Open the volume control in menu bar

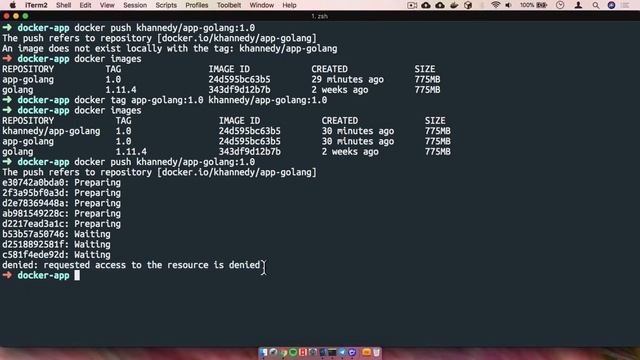(x=509, y=5)
